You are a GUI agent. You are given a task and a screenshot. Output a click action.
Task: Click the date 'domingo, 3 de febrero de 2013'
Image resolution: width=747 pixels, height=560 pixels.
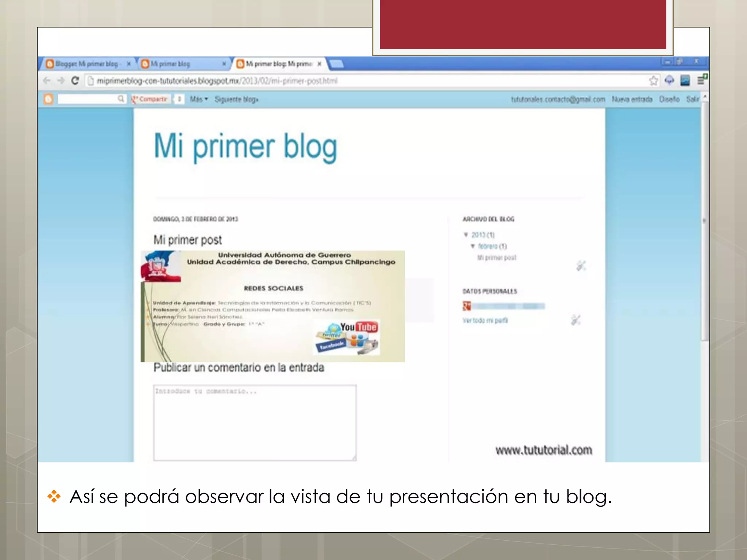click(196, 219)
